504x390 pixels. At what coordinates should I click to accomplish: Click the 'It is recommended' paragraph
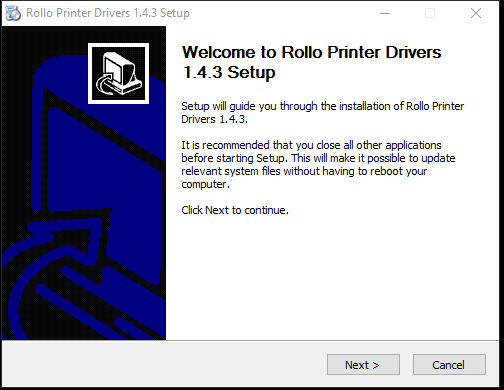tap(318, 164)
